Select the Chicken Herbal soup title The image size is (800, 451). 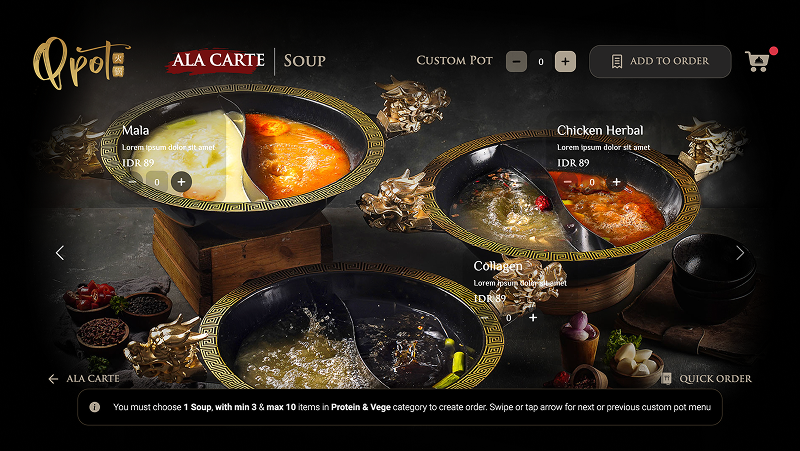[600, 131]
